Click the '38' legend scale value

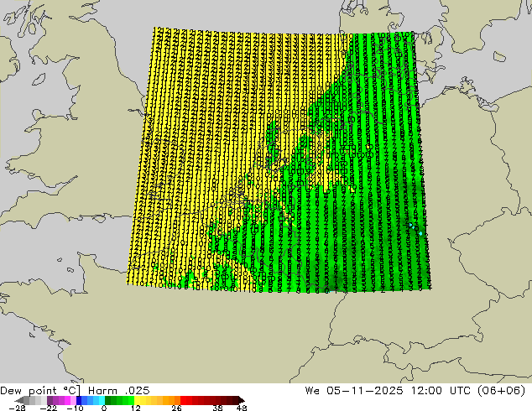coord(218,408)
